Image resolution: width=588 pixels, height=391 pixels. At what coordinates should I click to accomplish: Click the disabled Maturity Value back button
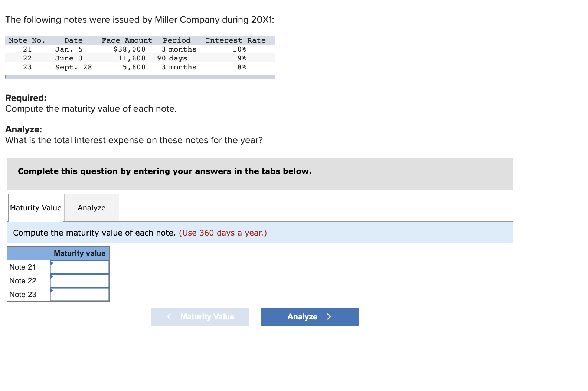tap(200, 317)
